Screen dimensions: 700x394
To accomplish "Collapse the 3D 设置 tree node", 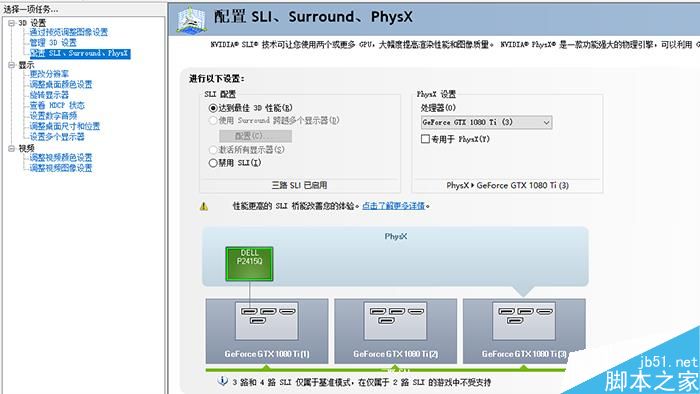I will (x=12, y=23).
